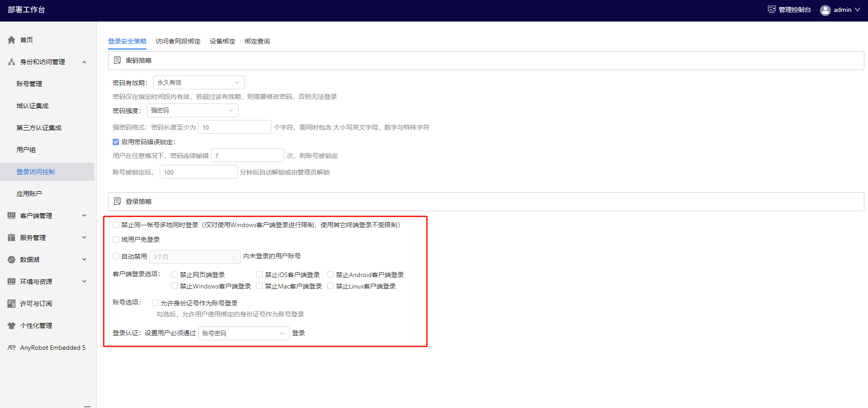This screenshot has height=408, width=868.
Task: Switch to the 设备绑定 tab
Action: click(x=222, y=41)
